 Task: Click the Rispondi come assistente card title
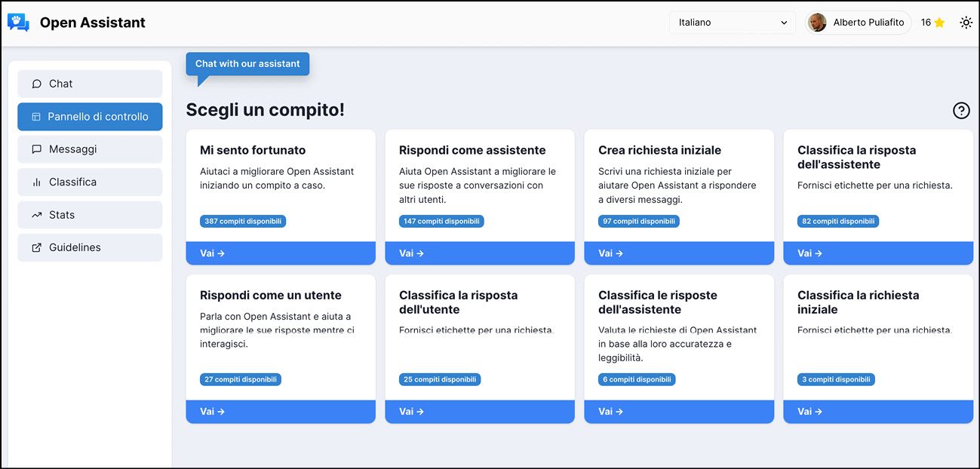(x=472, y=150)
